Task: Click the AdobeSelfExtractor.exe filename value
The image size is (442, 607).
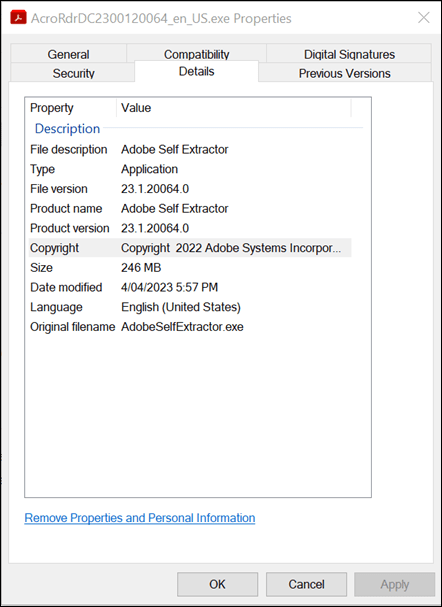Action: coord(182,327)
